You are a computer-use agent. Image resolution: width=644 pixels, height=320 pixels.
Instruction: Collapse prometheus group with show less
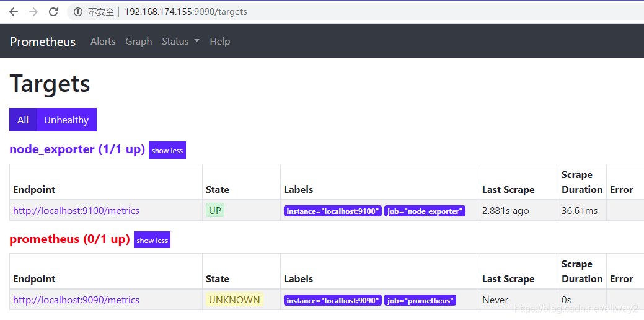[152, 240]
